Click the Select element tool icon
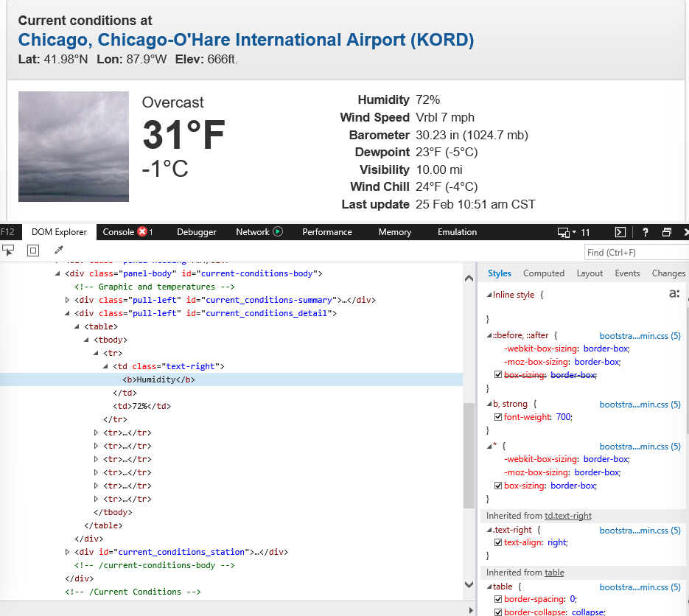Screen dimensions: 689x616 [8, 251]
